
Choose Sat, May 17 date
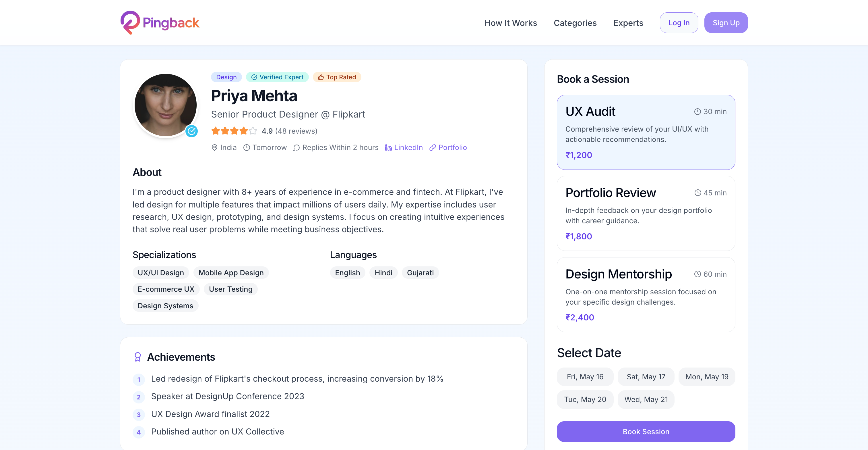pyautogui.click(x=646, y=376)
